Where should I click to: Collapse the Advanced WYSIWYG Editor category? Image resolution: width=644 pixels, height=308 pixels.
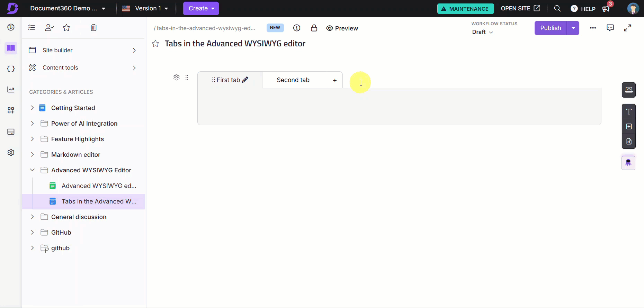click(x=32, y=170)
